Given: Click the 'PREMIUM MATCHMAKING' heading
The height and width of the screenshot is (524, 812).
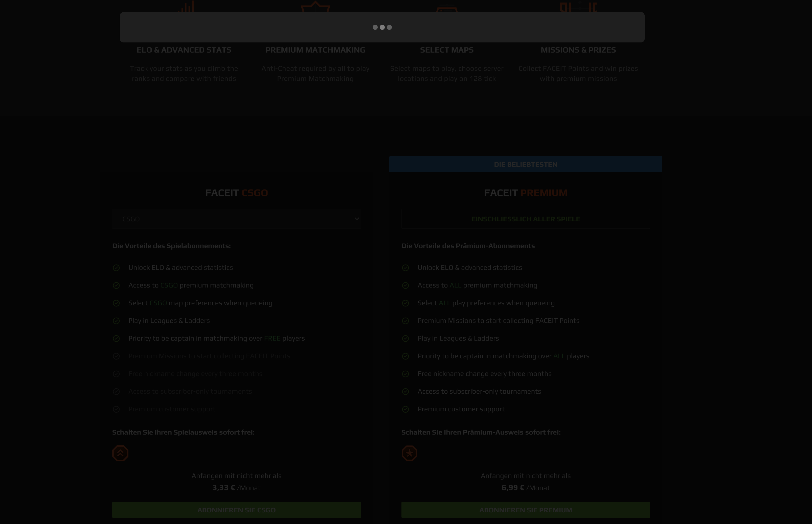Looking at the screenshot, I should tap(315, 50).
